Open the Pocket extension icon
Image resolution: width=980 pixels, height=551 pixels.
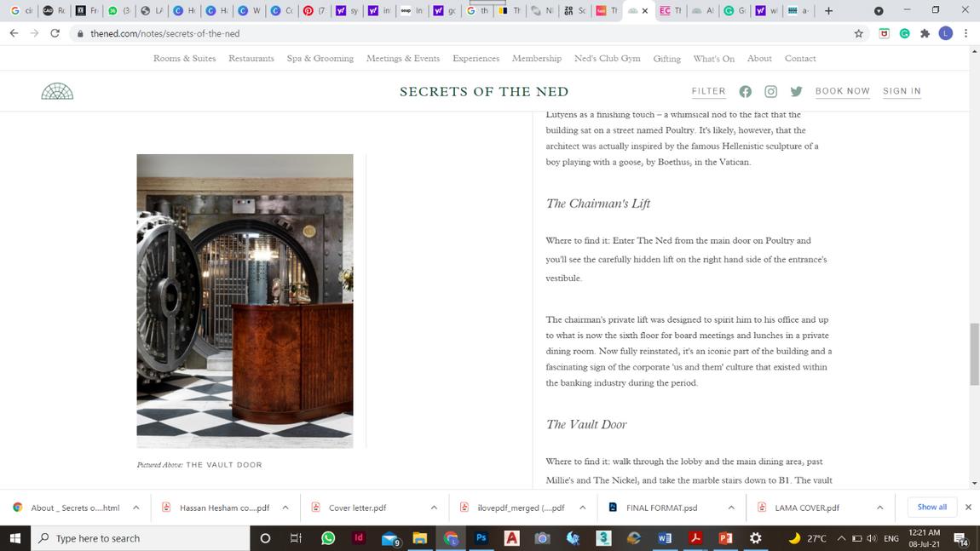click(x=884, y=34)
